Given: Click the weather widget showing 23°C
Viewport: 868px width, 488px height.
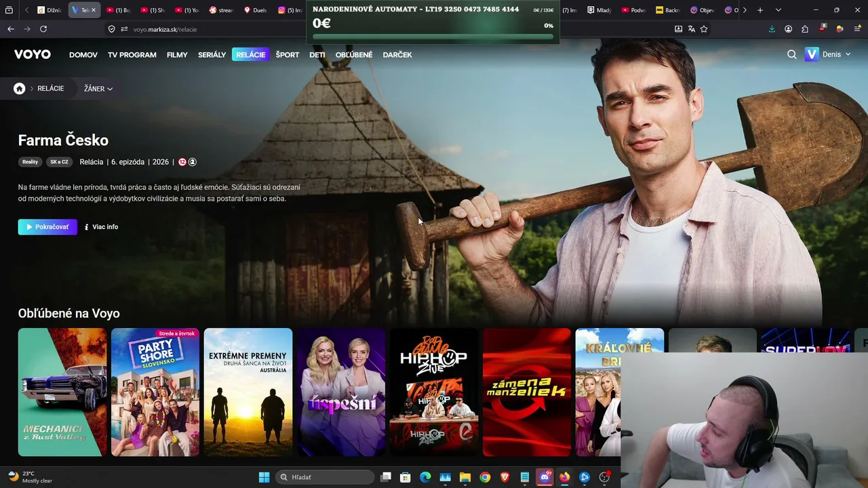Looking at the screenshot, I should pyautogui.click(x=30, y=477).
